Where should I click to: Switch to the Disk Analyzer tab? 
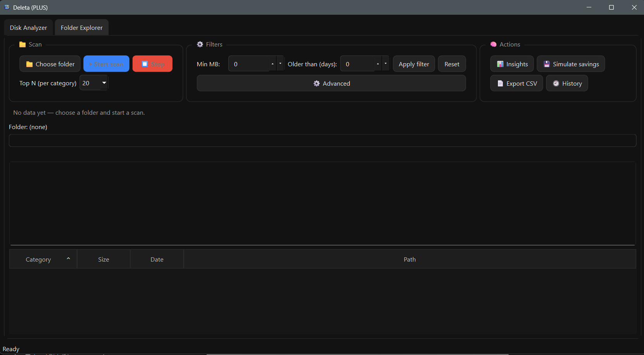click(28, 28)
